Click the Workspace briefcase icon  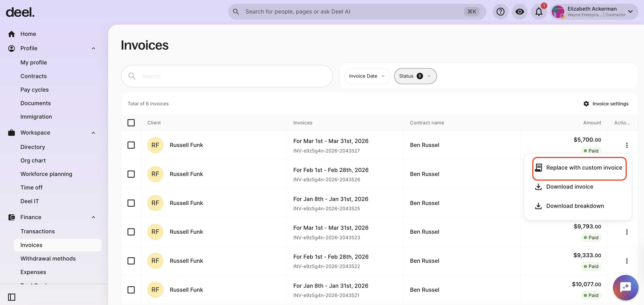pos(12,133)
